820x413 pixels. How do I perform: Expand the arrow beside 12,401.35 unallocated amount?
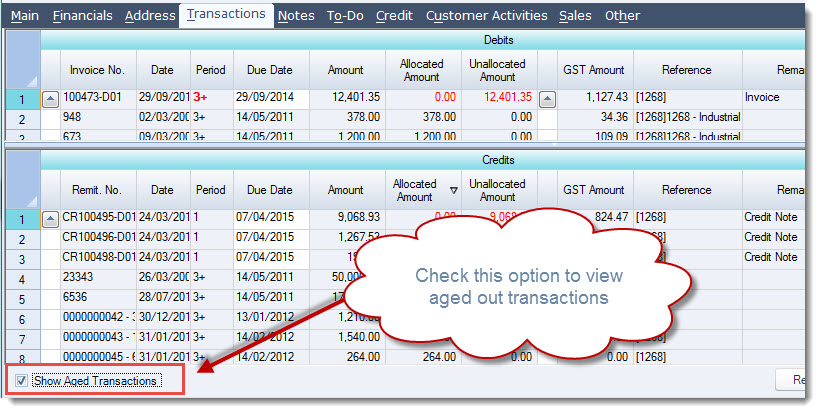[547, 99]
